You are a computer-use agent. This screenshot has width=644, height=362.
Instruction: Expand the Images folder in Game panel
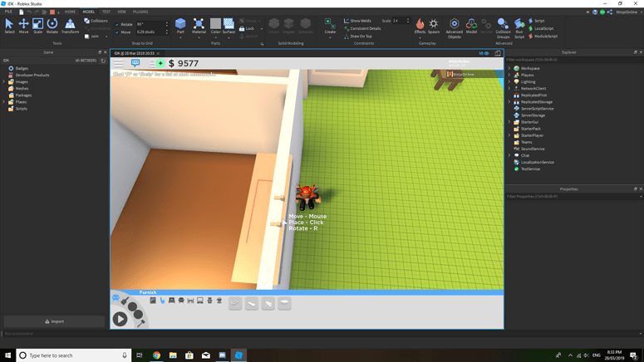pyautogui.click(x=4, y=81)
